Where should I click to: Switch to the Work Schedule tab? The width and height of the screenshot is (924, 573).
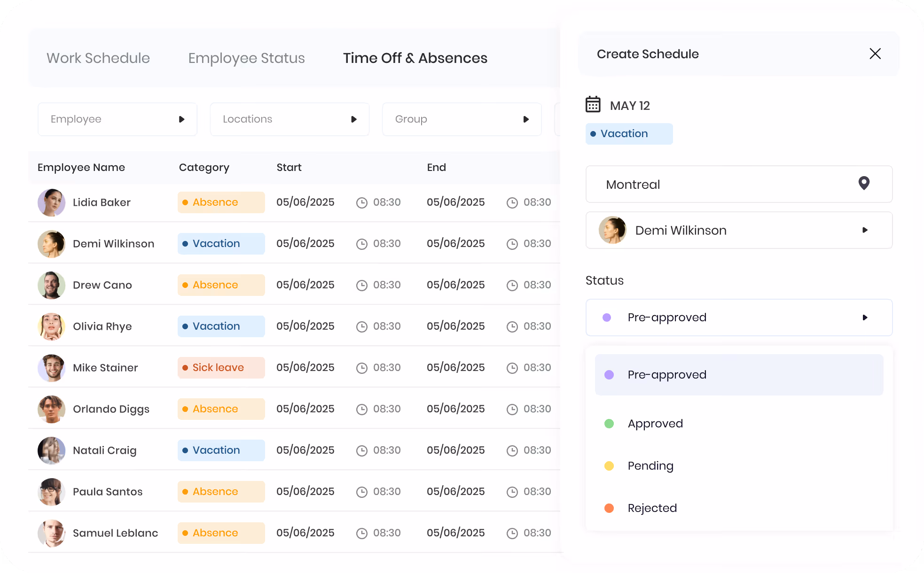coord(98,58)
